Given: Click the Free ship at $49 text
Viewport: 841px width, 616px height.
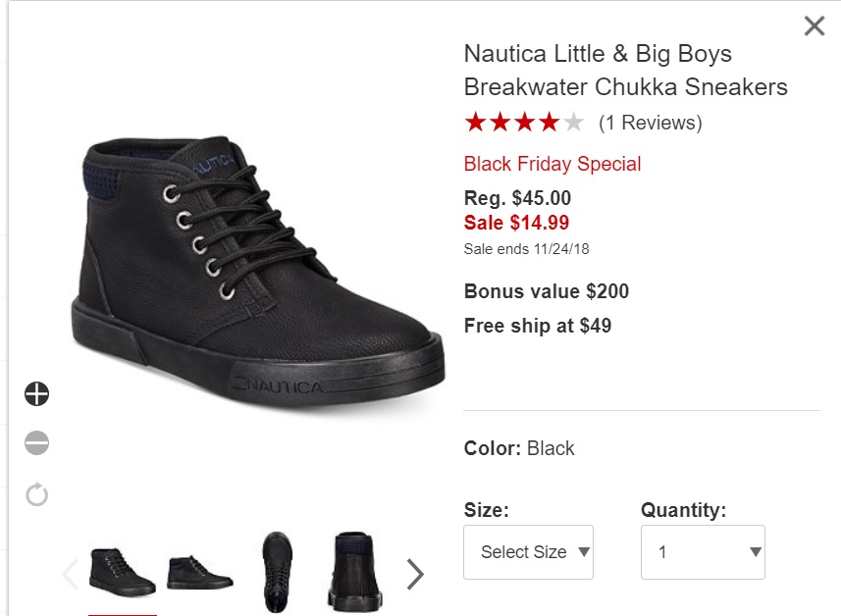Looking at the screenshot, I should tap(538, 326).
